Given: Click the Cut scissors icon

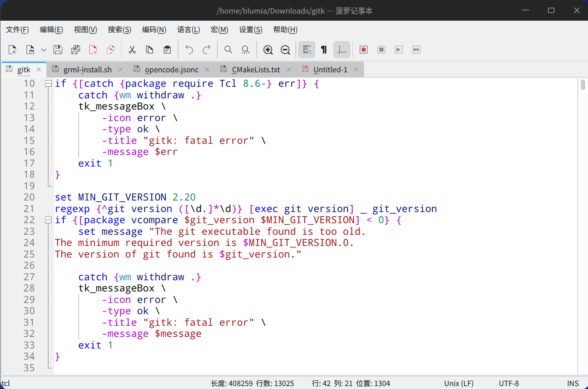Looking at the screenshot, I should point(132,50).
